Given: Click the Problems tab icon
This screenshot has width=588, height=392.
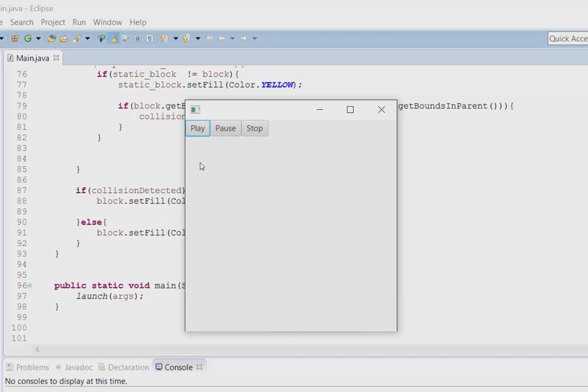Looking at the screenshot, I should click(x=10, y=367).
